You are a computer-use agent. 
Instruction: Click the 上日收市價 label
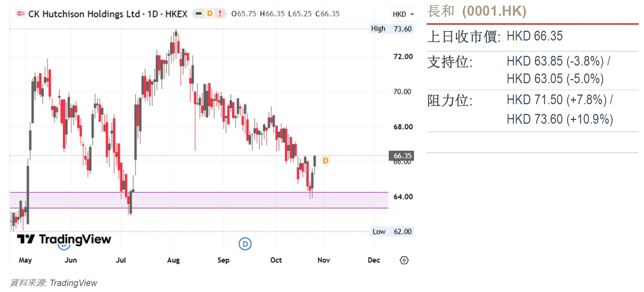click(x=464, y=37)
